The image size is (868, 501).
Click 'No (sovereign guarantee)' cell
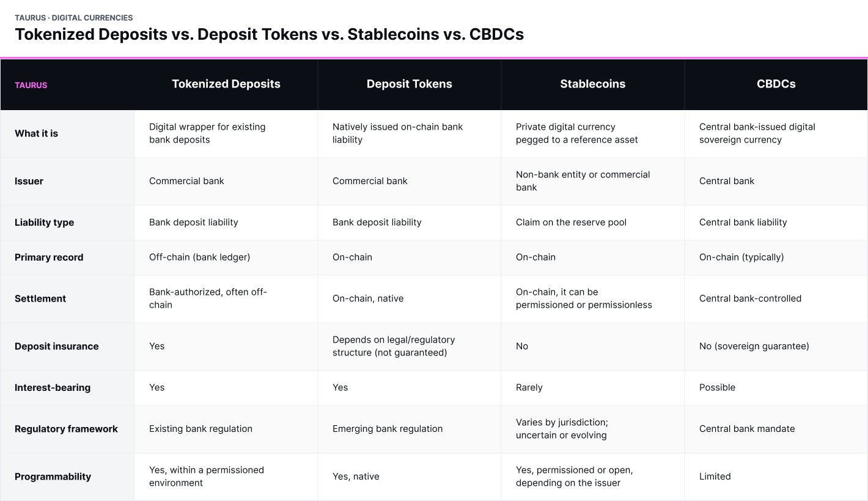[754, 346]
